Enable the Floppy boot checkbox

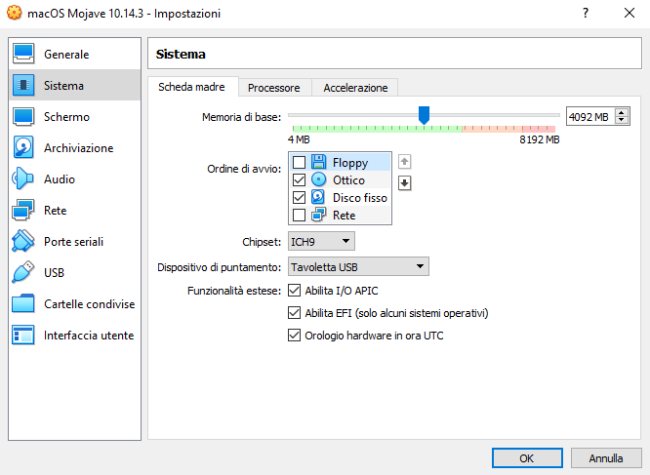pos(299,163)
